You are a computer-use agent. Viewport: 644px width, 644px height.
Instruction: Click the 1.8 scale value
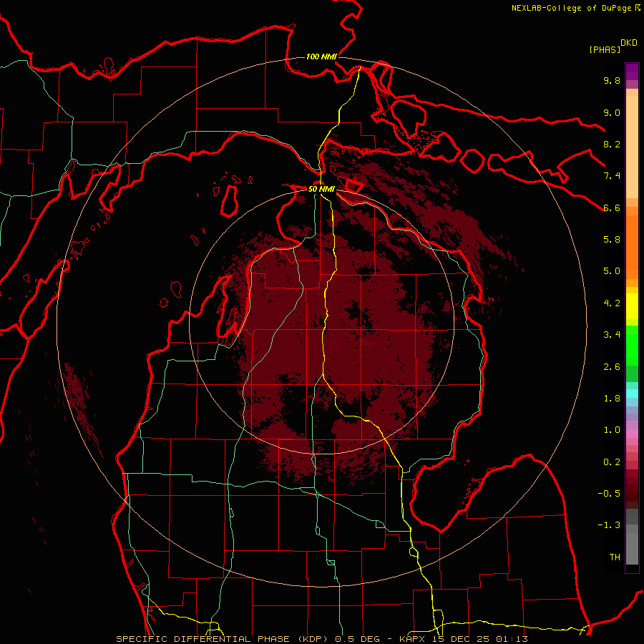click(612, 399)
